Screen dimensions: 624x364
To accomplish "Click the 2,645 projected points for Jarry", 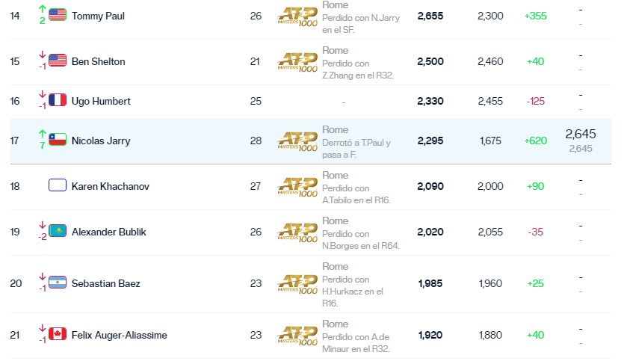I will coord(581,134).
